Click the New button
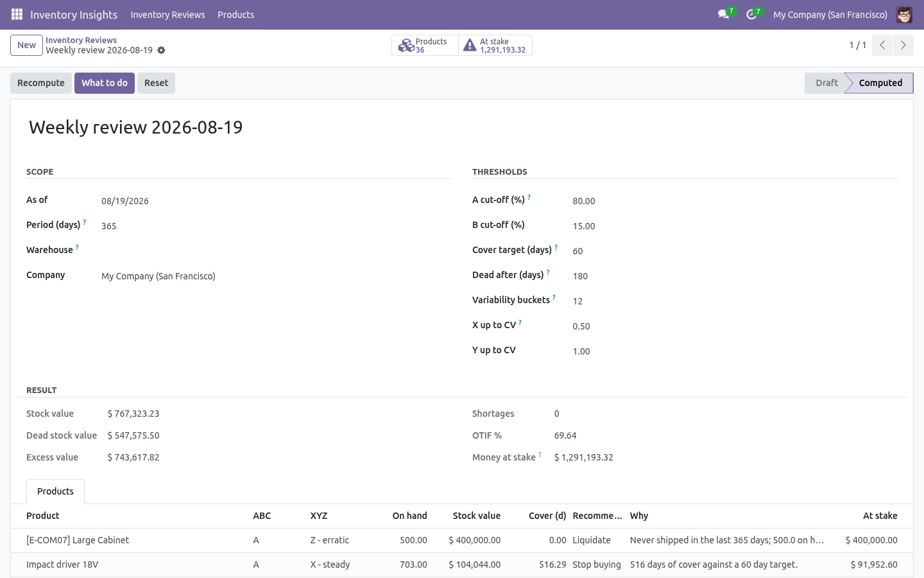Screen dimensions: 924x578 (x=26, y=45)
